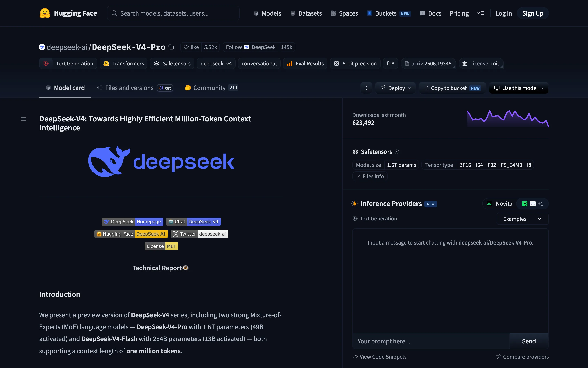Image resolution: width=588 pixels, height=368 pixels.
Task: Go to Spaces in the navigation
Action: click(344, 13)
